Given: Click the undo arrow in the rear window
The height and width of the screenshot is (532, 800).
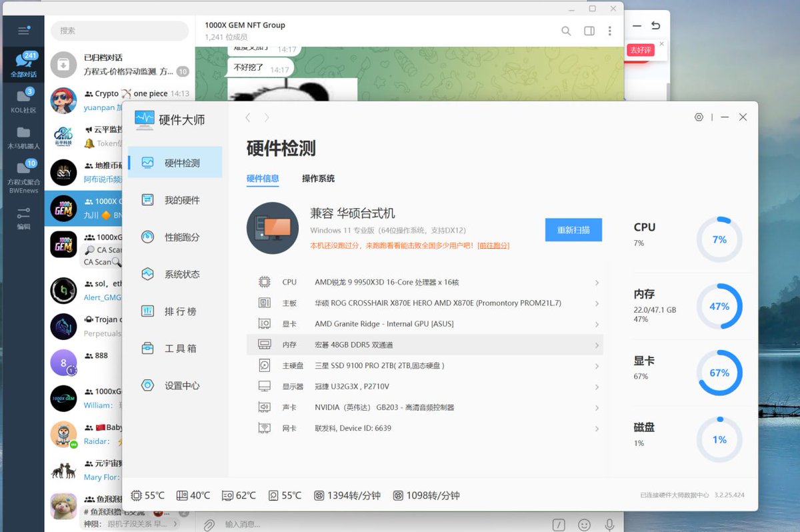Looking at the screenshot, I should point(656,26).
